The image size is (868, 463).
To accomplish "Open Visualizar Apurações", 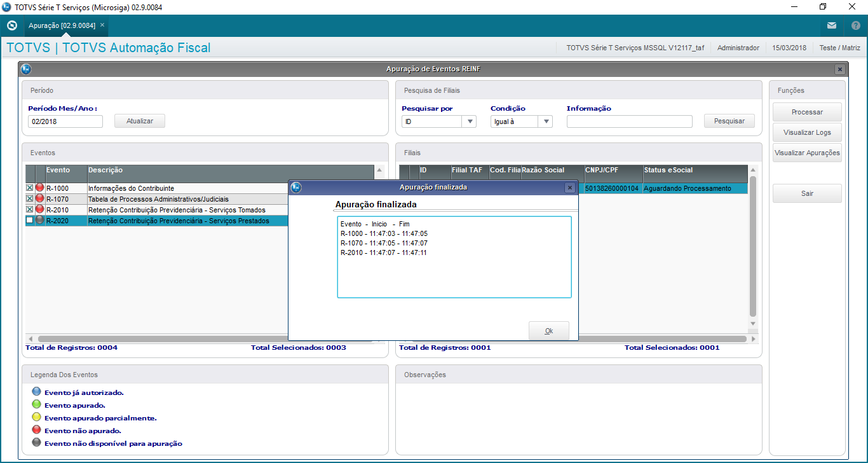I will pos(807,153).
